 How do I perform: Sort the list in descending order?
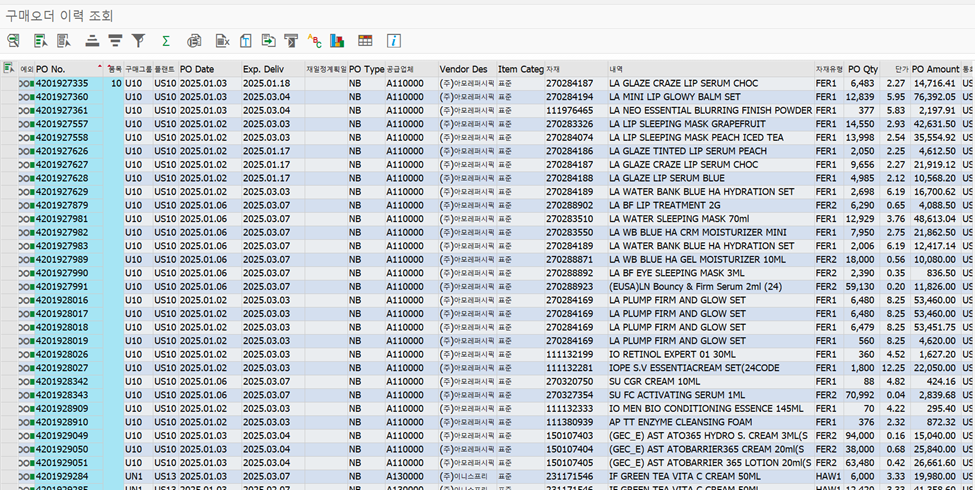pos(115,41)
